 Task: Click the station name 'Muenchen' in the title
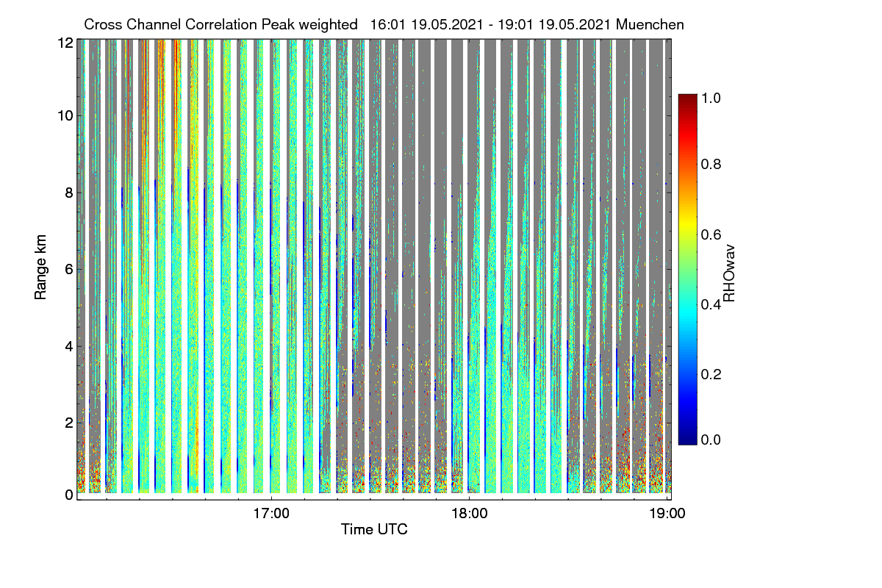click(x=650, y=25)
